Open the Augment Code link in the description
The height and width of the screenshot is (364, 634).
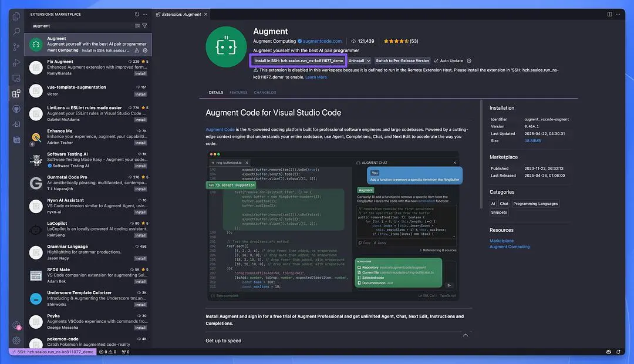[x=220, y=129]
